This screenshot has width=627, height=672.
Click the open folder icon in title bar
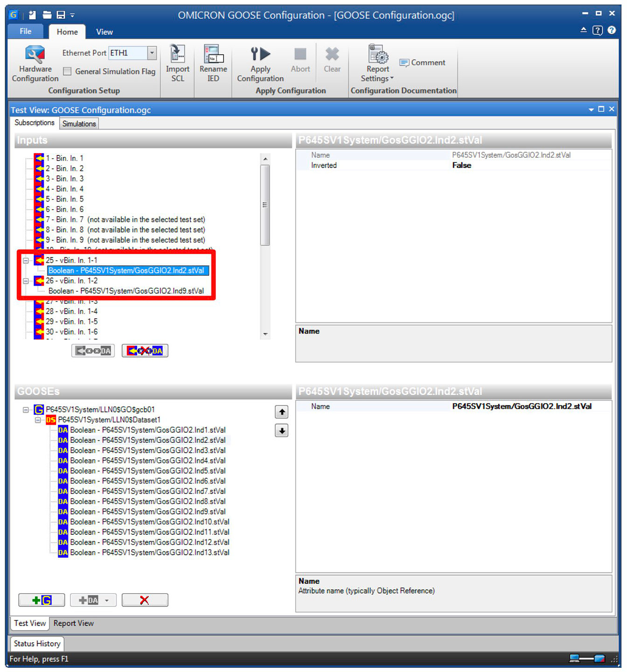[47, 15]
